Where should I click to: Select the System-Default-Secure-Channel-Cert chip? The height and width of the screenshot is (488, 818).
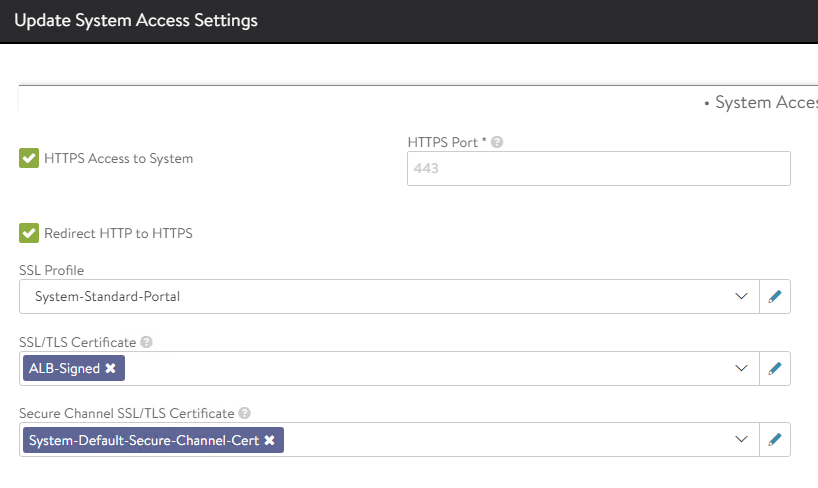coord(144,440)
